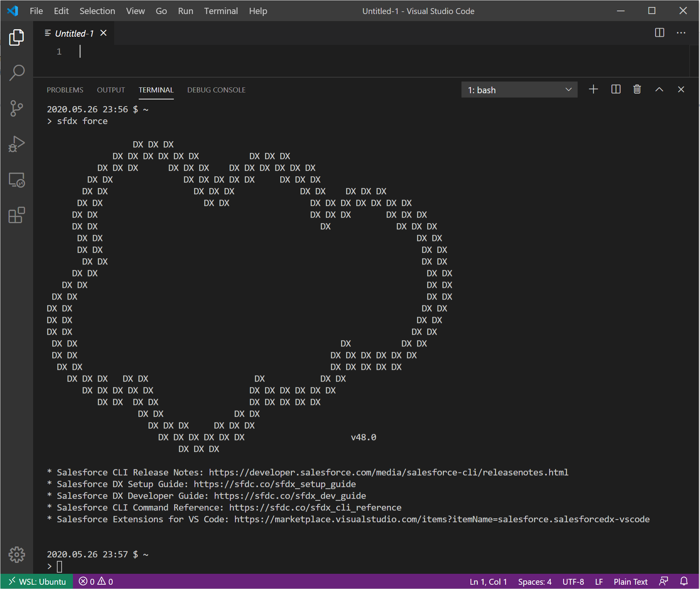This screenshot has height=589, width=700.
Task: Open notifications bell in status bar
Action: 684,582
